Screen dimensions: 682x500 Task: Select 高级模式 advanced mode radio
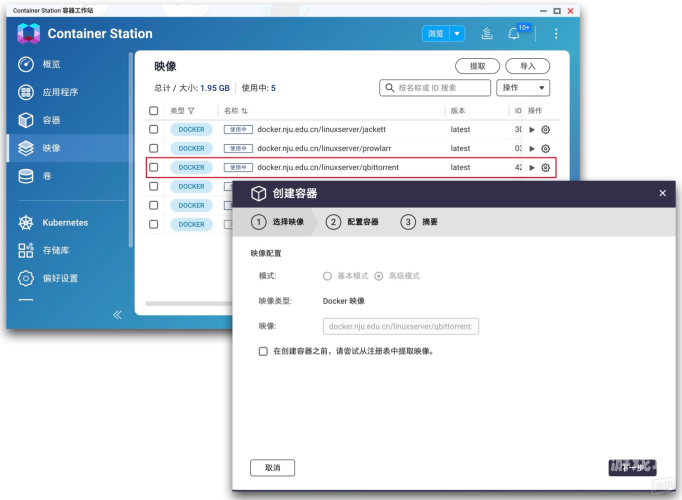(x=378, y=276)
